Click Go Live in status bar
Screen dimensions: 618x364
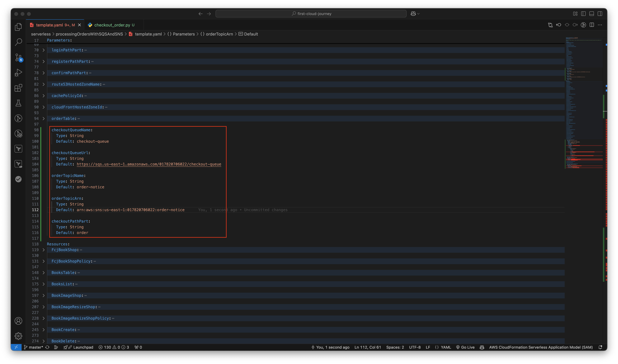[465, 347]
